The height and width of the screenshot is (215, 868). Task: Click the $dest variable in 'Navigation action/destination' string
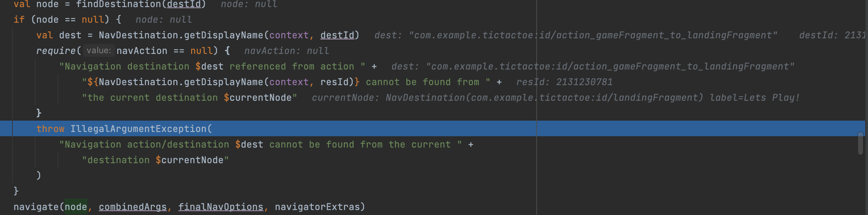point(249,144)
